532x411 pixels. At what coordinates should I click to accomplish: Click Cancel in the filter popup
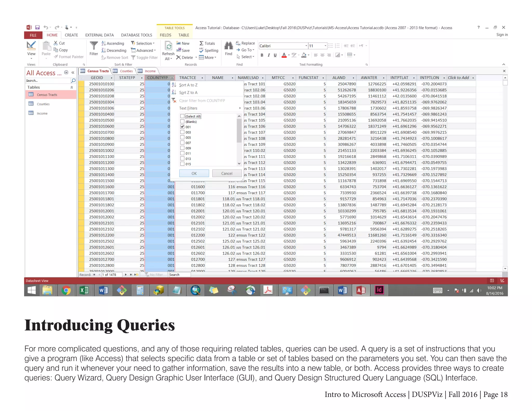227,173
